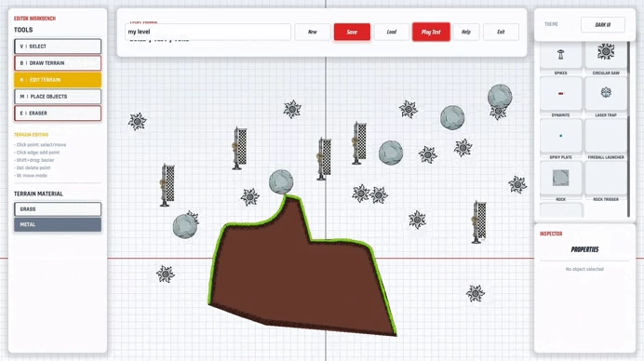Pick the Rock object tile
This screenshot has width=644, height=361.
[560, 178]
